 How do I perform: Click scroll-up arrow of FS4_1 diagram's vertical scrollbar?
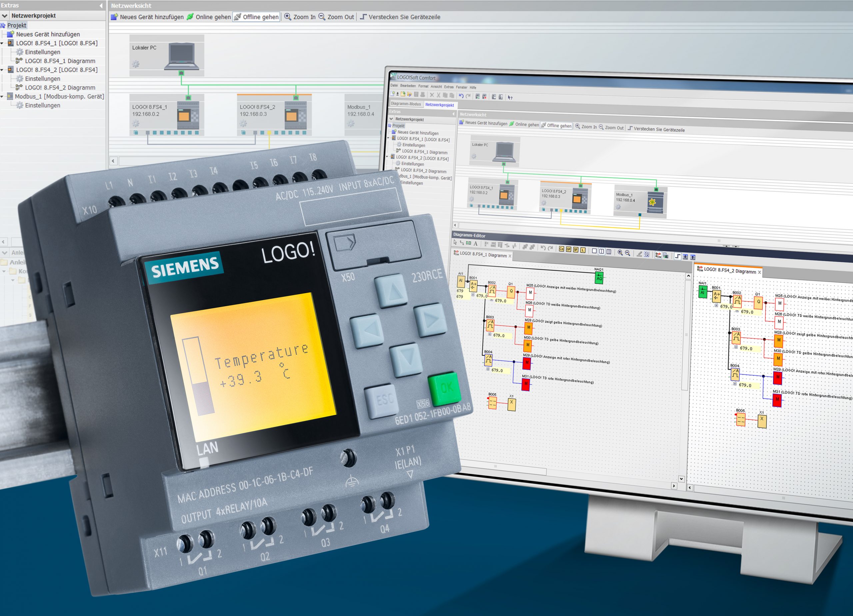coord(688,276)
